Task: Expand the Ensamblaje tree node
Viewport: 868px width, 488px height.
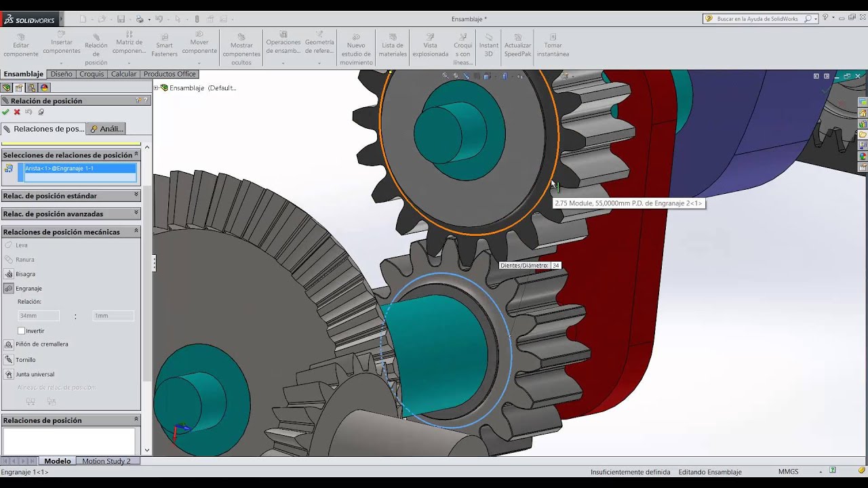Action: point(156,87)
